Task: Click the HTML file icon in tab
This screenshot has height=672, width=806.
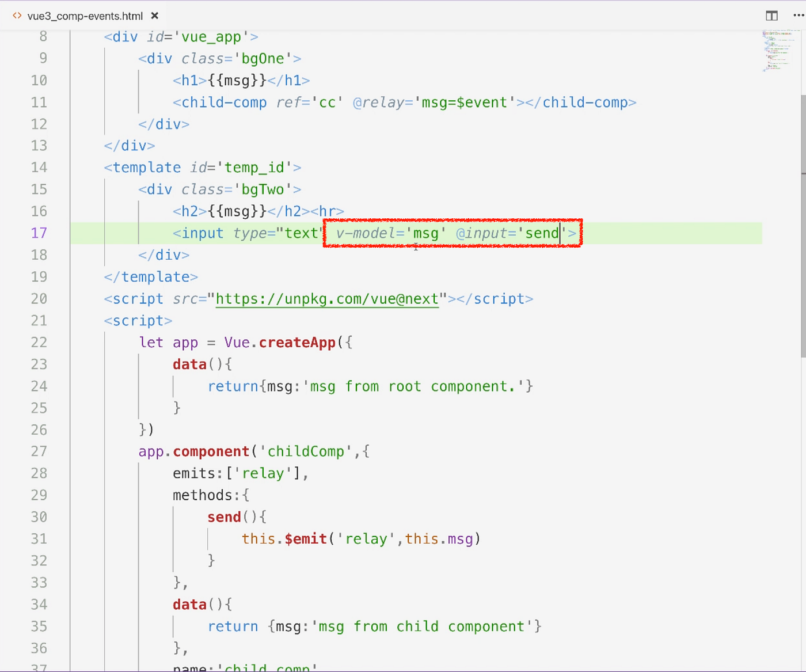Action: (x=17, y=16)
